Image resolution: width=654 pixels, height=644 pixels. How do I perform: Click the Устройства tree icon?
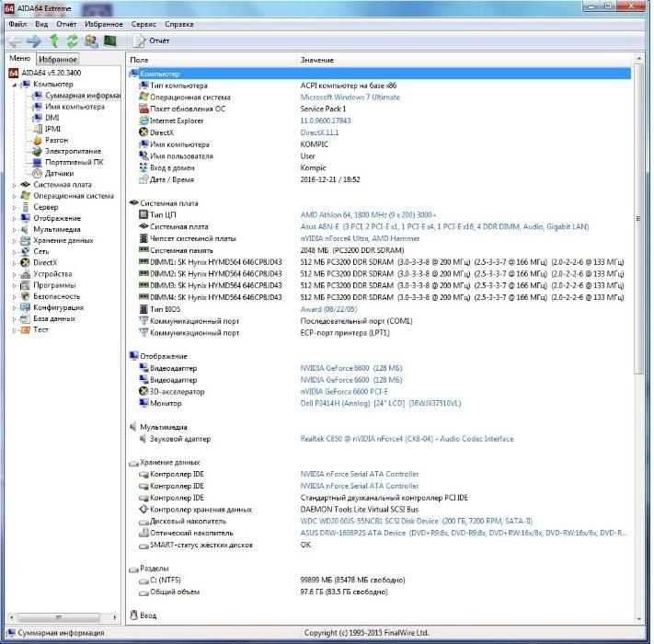(x=26, y=274)
